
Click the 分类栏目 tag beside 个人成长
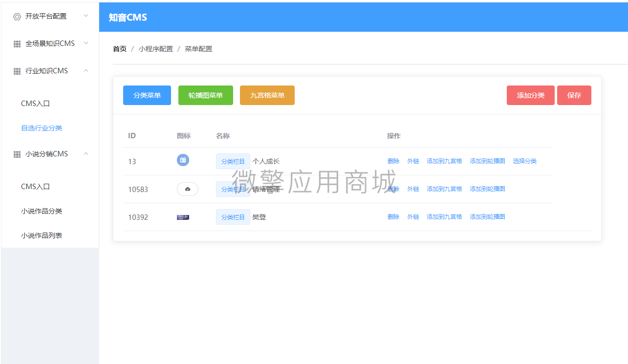tap(233, 161)
